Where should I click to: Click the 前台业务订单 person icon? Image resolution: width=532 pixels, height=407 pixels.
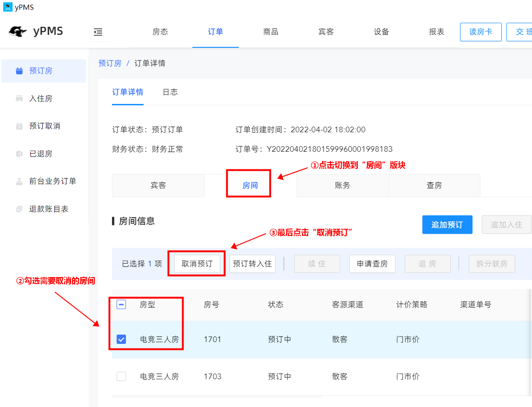coord(20,181)
